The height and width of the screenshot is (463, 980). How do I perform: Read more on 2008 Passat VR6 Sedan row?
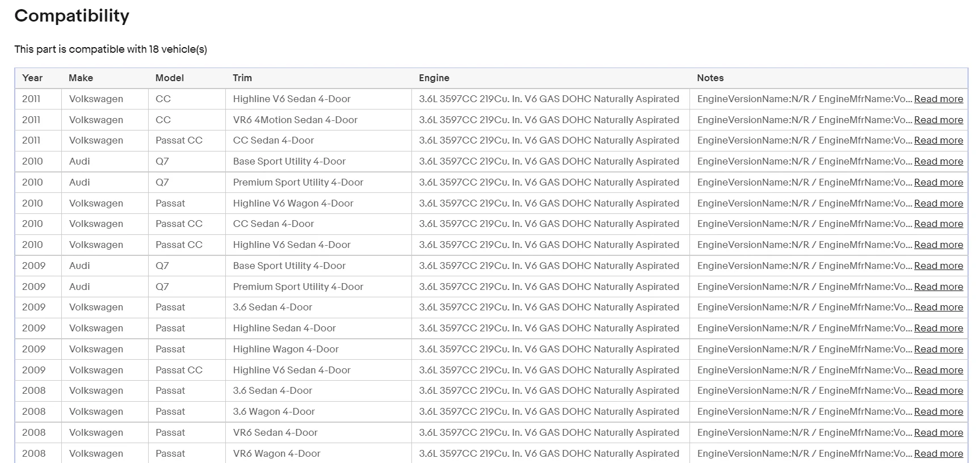[x=939, y=432]
